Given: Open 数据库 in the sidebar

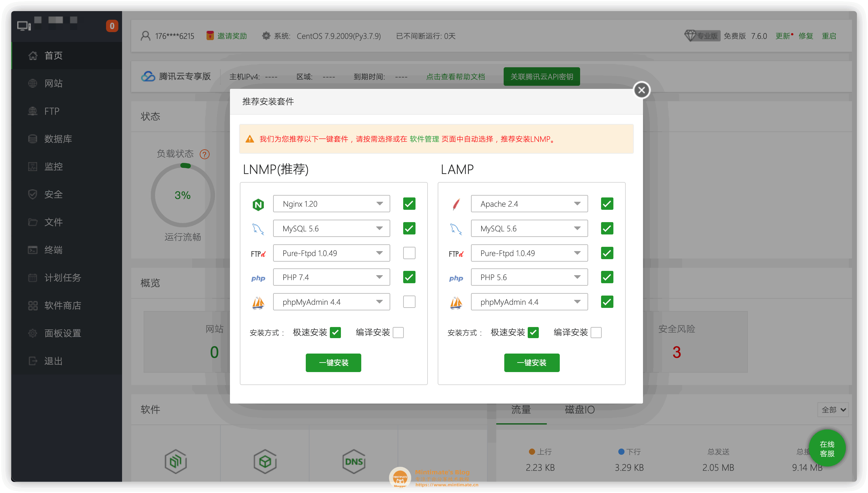Looking at the screenshot, I should click(x=67, y=139).
